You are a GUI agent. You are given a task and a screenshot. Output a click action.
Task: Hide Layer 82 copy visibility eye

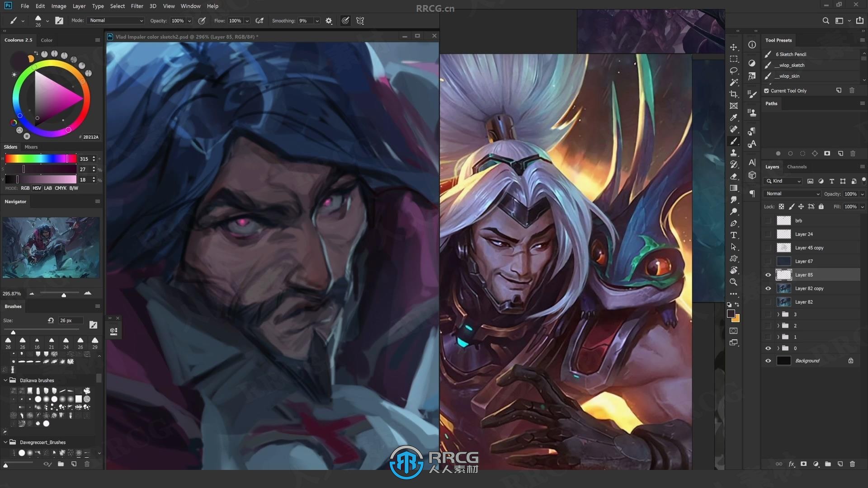click(x=768, y=288)
